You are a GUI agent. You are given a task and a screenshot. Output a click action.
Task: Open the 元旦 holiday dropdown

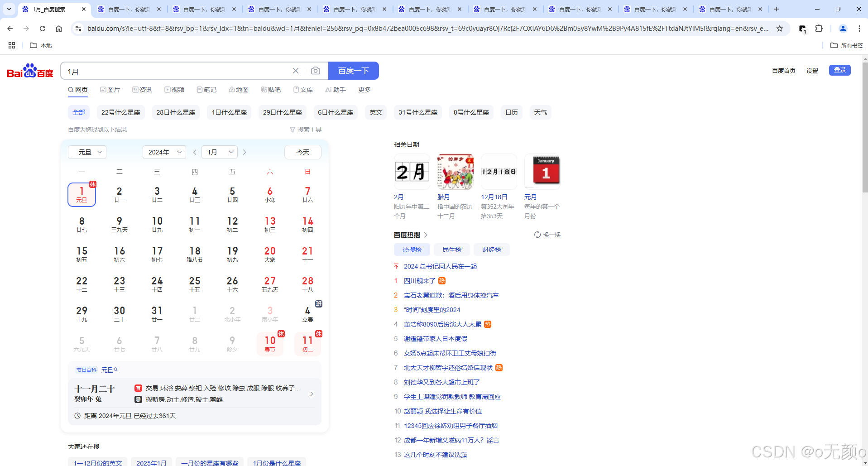click(x=87, y=152)
